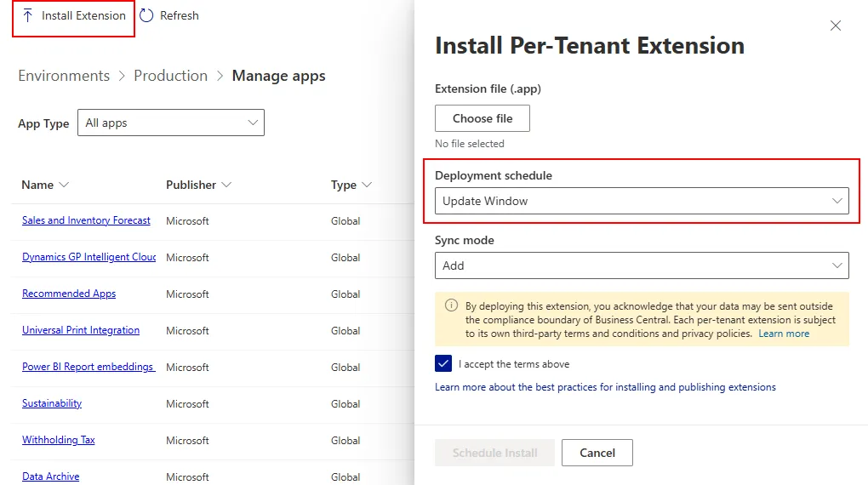Open Withholding Tax app link
This screenshot has height=485, width=868.
tap(58, 440)
